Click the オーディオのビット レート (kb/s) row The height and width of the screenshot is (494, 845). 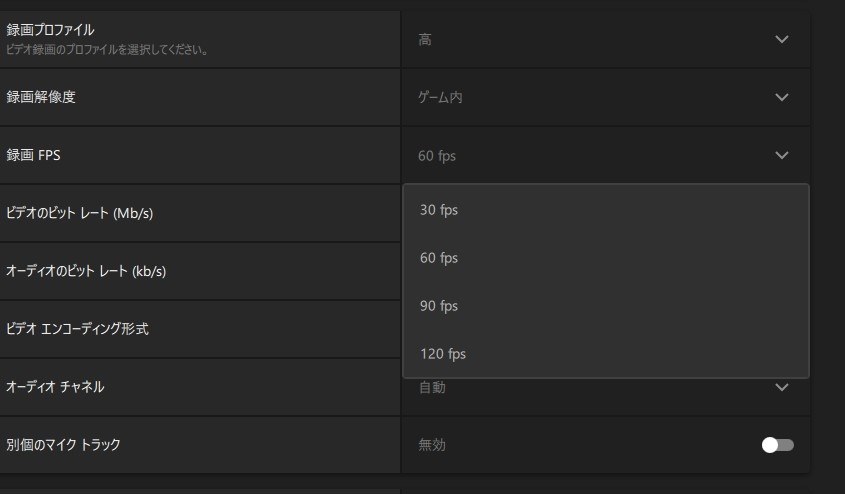85,271
